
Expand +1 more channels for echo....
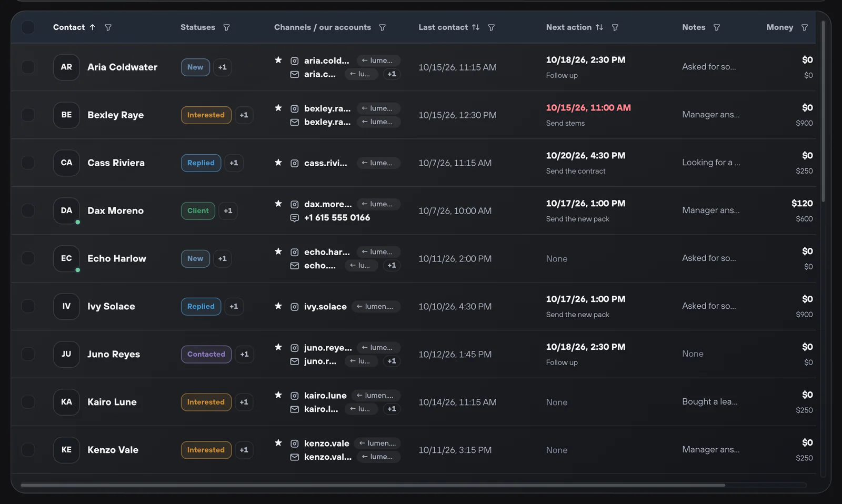[392, 265]
